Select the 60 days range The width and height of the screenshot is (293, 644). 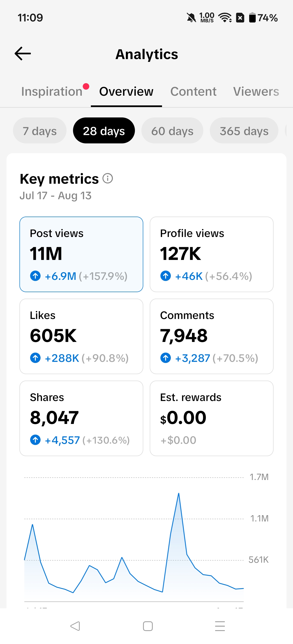click(172, 130)
